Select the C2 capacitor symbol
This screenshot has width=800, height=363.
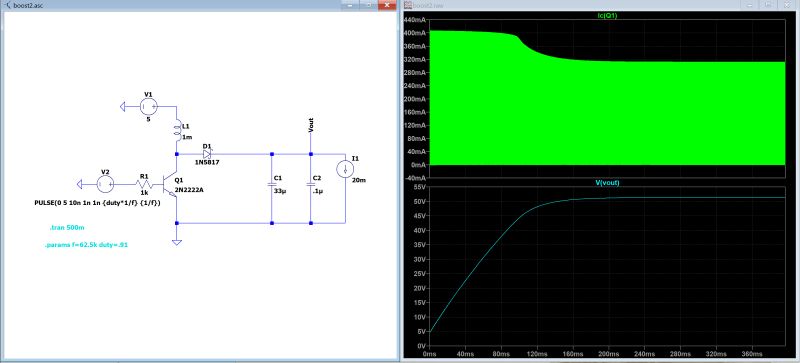pos(310,184)
